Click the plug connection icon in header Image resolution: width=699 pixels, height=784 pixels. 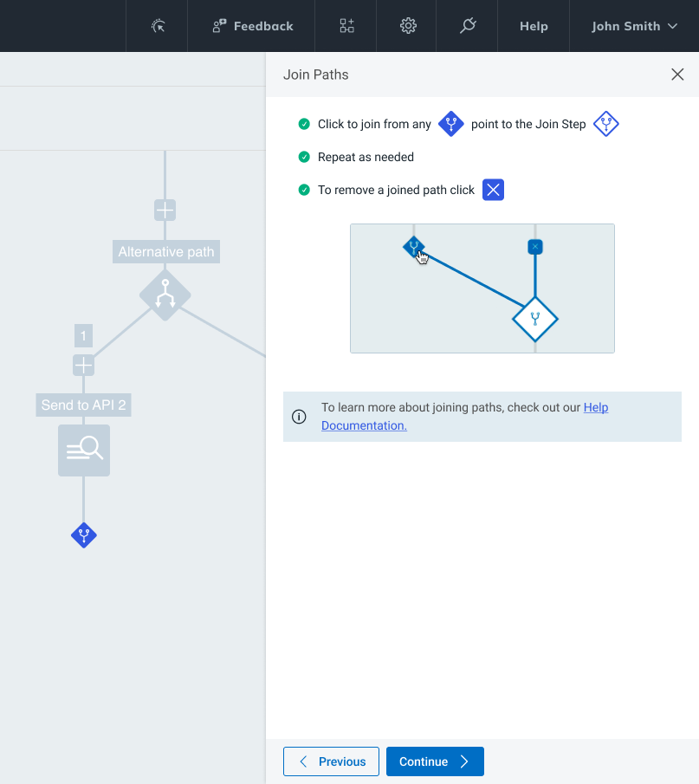coord(468,26)
